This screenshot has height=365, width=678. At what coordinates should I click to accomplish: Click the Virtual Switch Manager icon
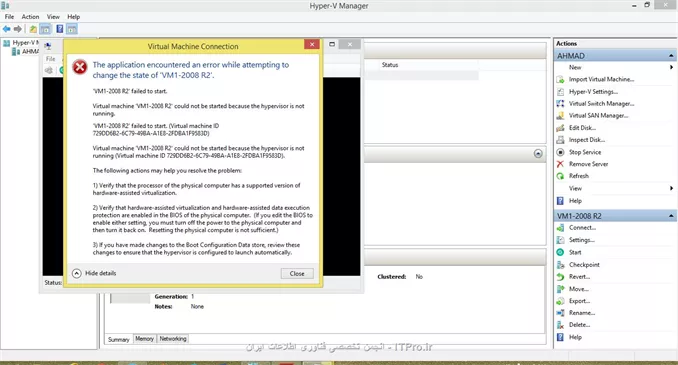(560, 104)
